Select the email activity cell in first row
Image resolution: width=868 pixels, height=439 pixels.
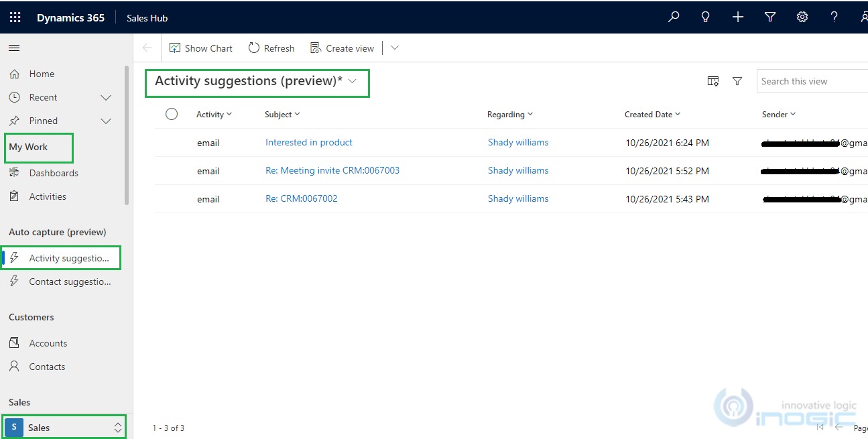pyautogui.click(x=208, y=143)
